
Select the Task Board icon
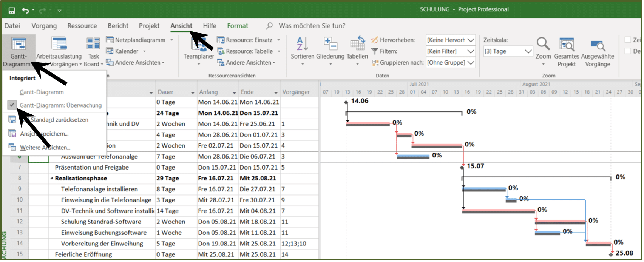93,44
